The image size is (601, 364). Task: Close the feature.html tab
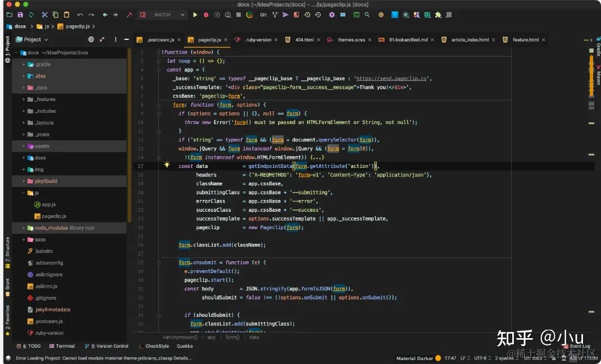click(543, 40)
